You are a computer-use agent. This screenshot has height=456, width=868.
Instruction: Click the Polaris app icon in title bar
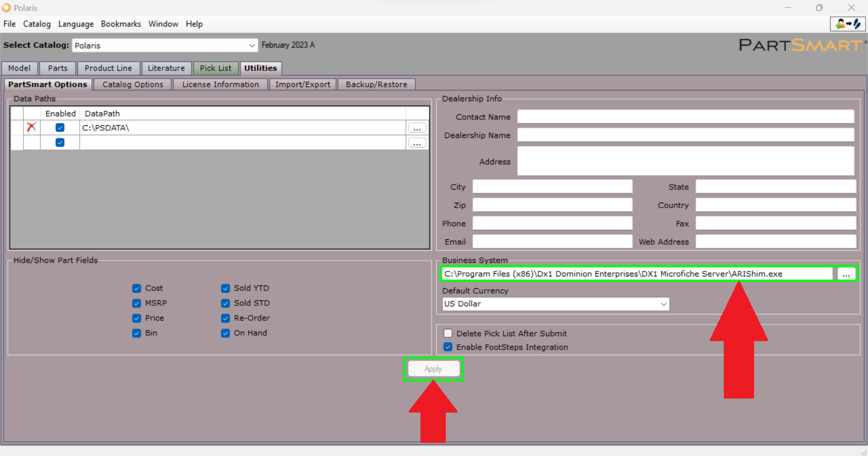click(x=6, y=8)
